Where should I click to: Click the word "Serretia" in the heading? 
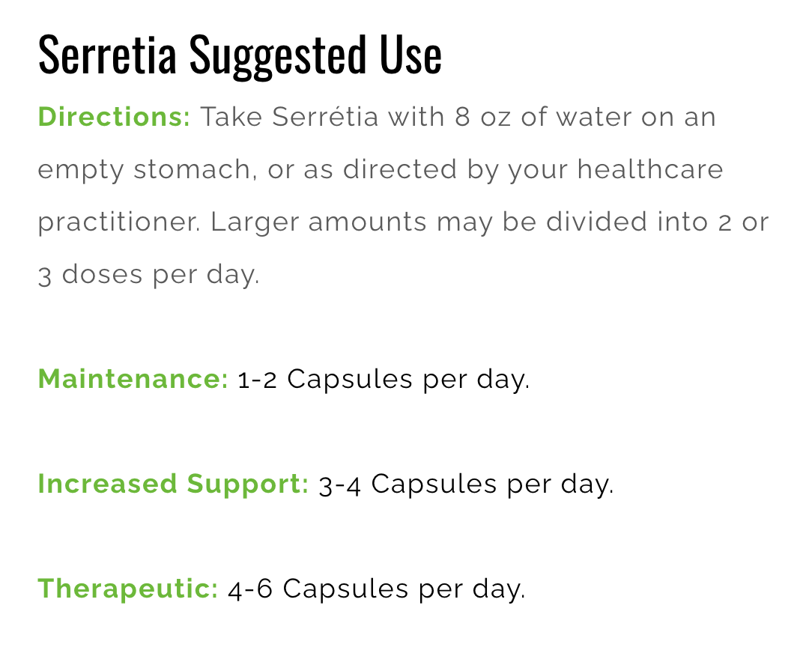click(x=108, y=55)
